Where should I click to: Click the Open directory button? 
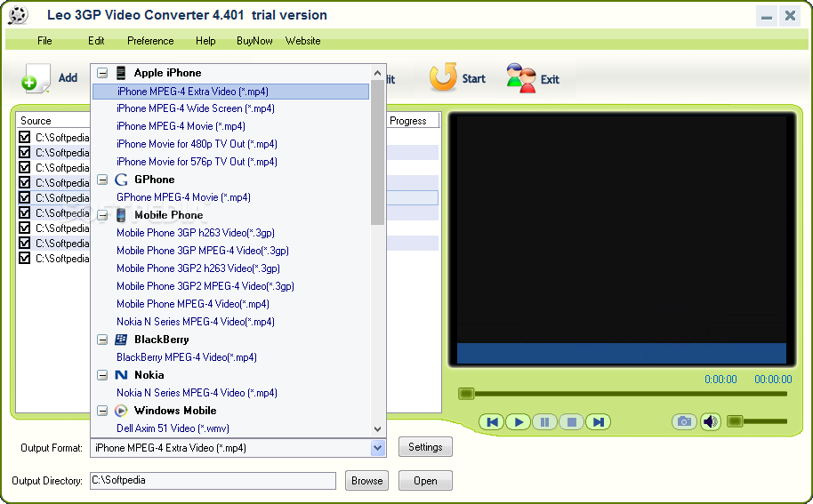point(425,481)
